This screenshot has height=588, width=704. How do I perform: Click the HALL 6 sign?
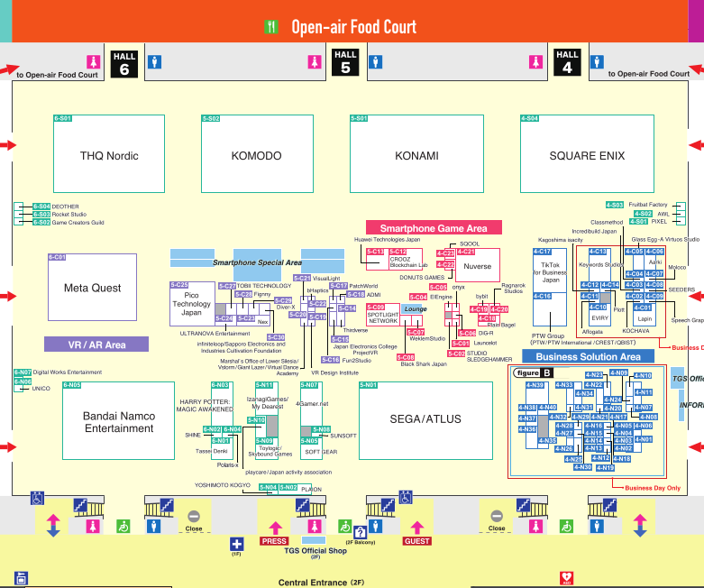(x=124, y=64)
